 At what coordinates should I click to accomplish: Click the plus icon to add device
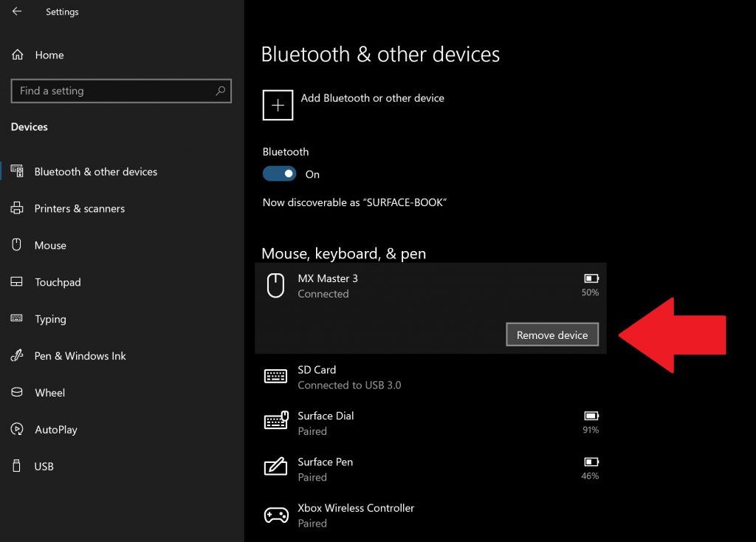tap(278, 105)
